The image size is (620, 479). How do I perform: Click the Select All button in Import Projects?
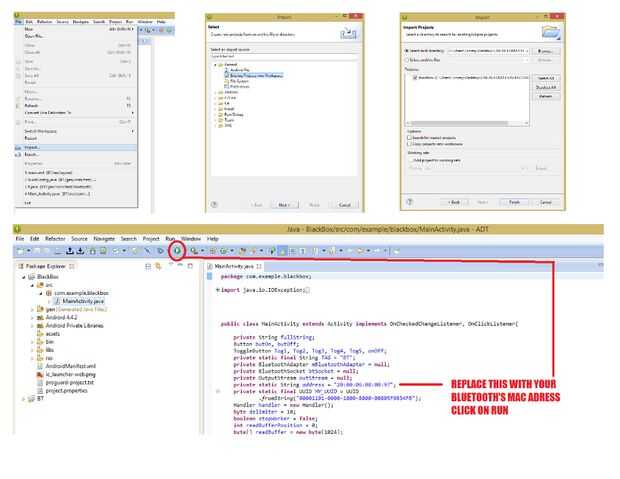(x=546, y=78)
